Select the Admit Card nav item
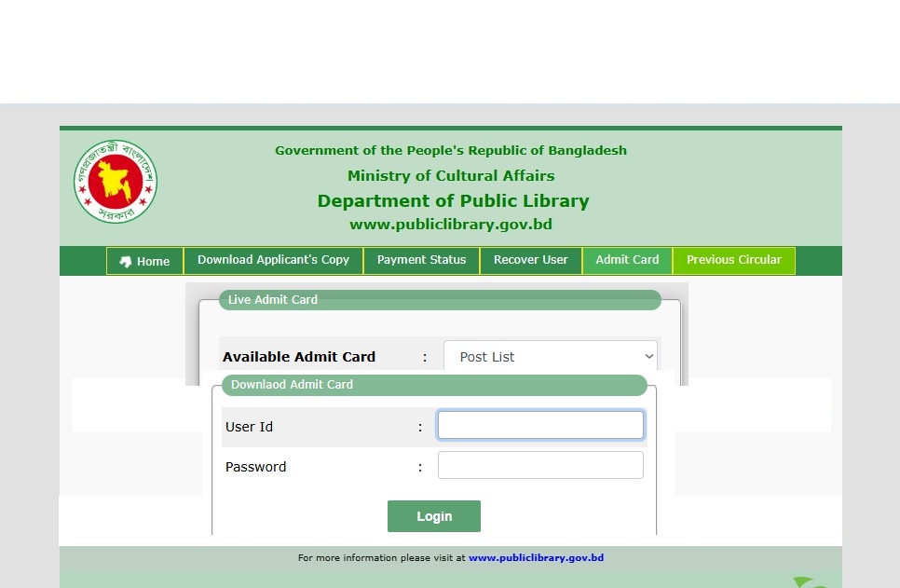 [x=627, y=260]
